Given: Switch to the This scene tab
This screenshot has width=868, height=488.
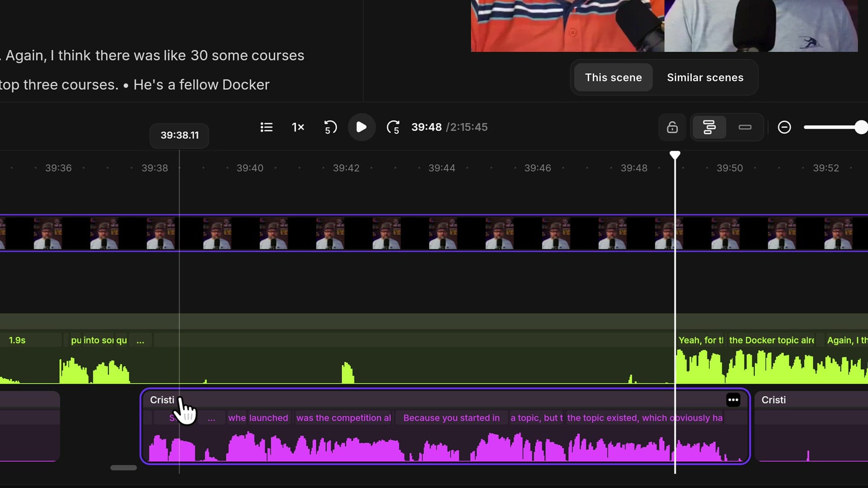Looking at the screenshot, I should tap(613, 78).
